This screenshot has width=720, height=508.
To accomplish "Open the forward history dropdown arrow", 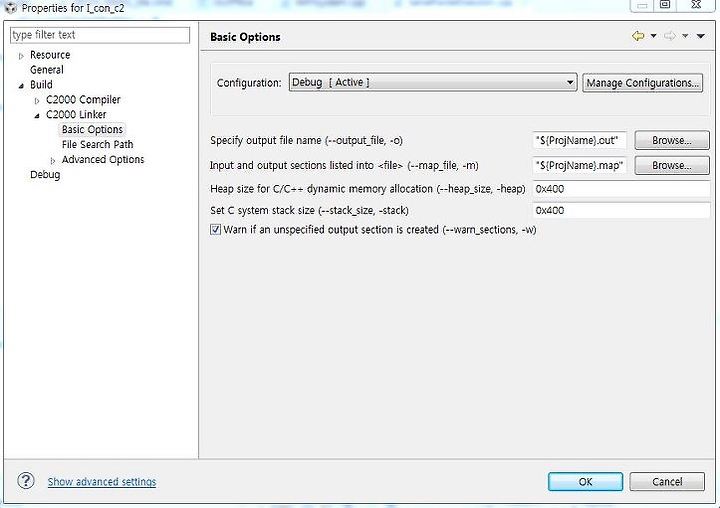I will 685,36.
